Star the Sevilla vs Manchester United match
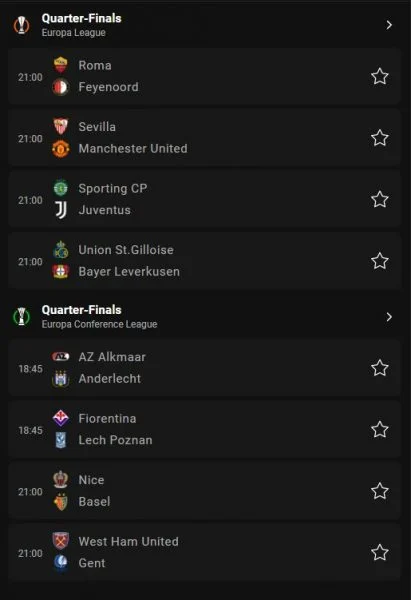Screen dimensions: 411x600 [x=380, y=138]
